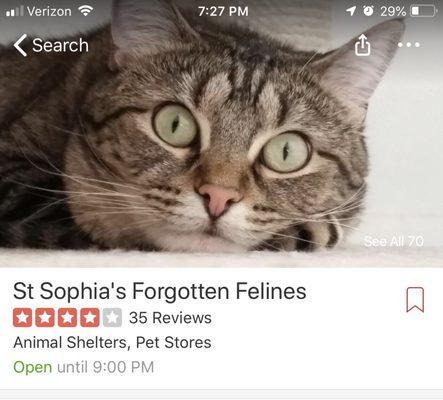The width and height of the screenshot is (443, 400).
Task: Tap the battery icon in status bar
Action: tap(424, 11)
